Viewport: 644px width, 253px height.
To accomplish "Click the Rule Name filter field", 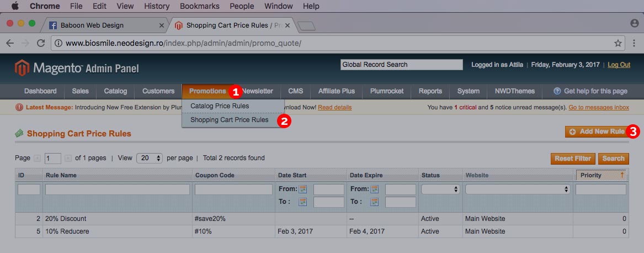I will click(x=118, y=189).
